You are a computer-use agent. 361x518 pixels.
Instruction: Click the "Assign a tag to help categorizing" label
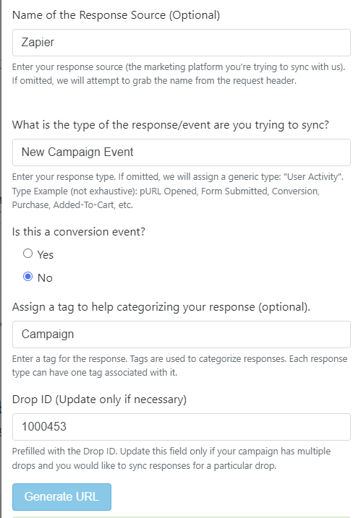point(161,307)
